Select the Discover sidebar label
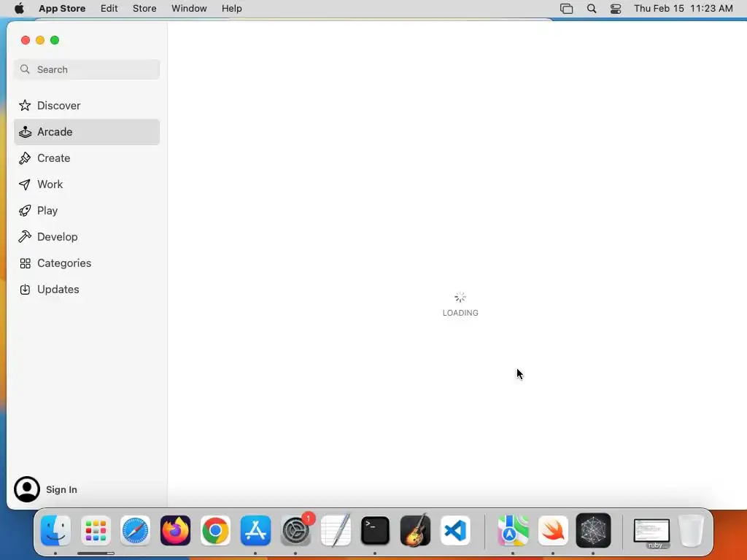 [58, 105]
